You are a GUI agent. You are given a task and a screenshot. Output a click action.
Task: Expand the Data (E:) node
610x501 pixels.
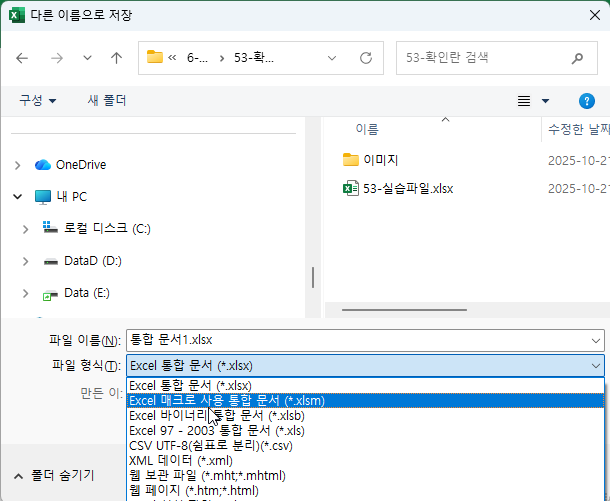[x=25, y=293]
